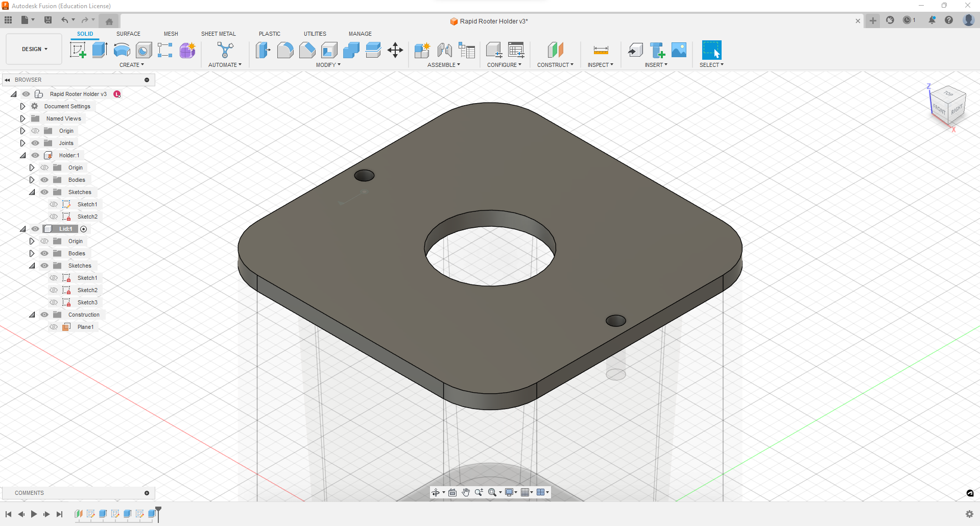Open the DESIGN workspace dropdown

pos(34,49)
